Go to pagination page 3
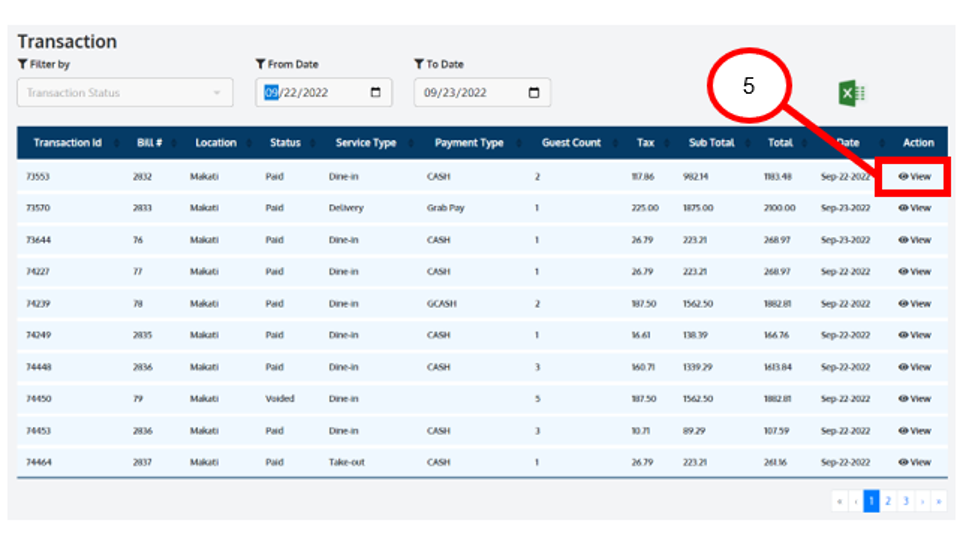960x536 pixels. point(906,501)
